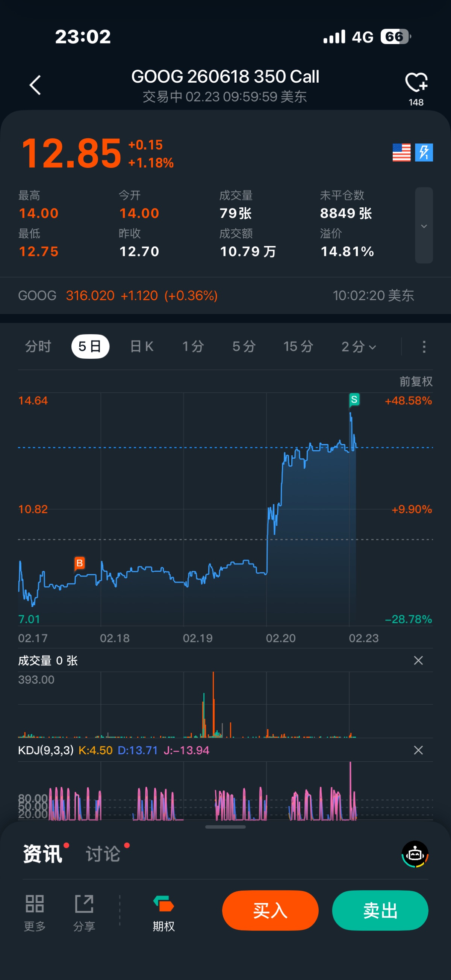Add option to watchlist via heart icon
Screen dimensions: 451x980
click(x=416, y=83)
